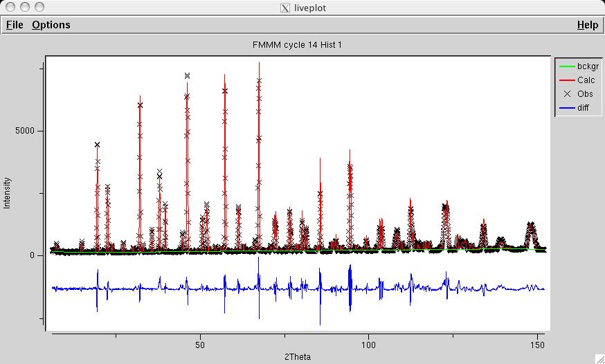Click the green bckgr line swatch
Viewport: 605px width, 364px height.
[x=567, y=67]
